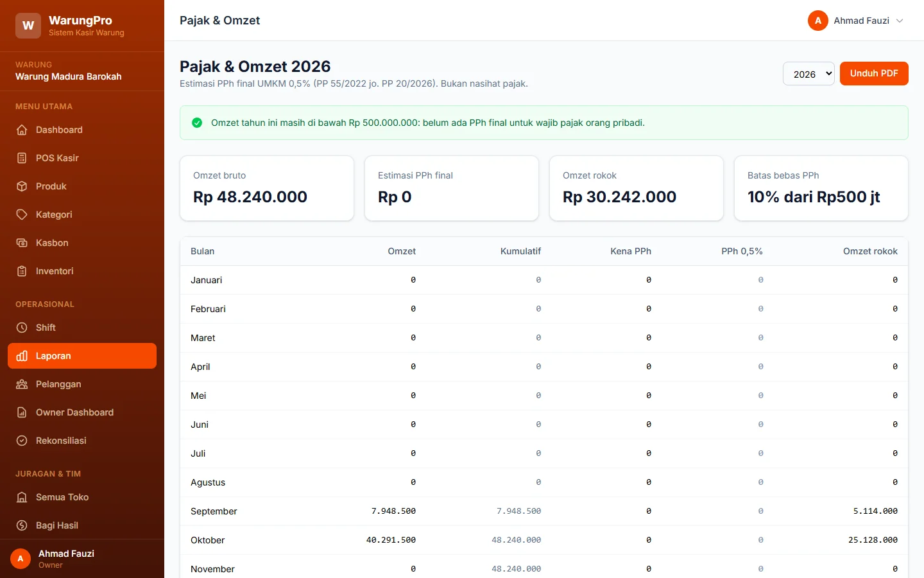
Task: Click the Kumulatif column header
Action: [520, 251]
